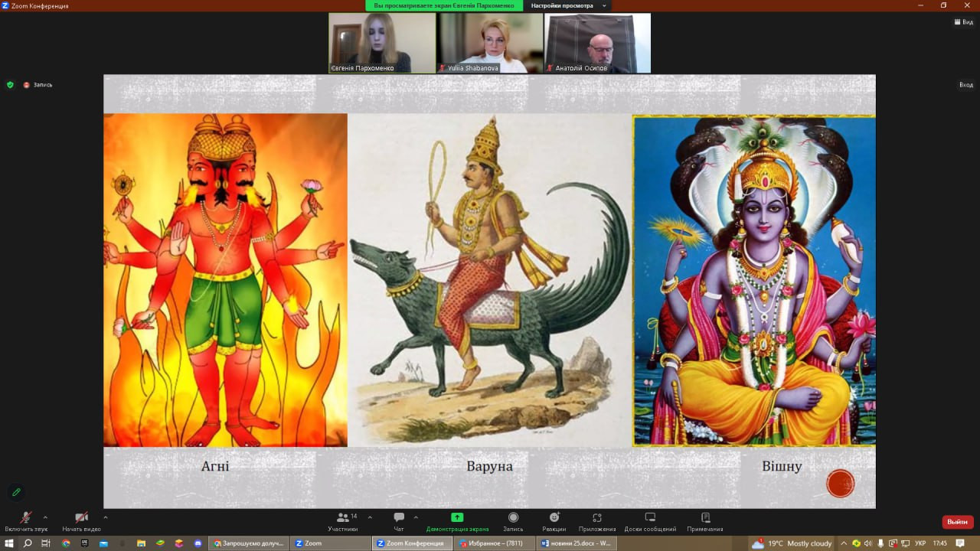Open the Вид view layout menu
The height and width of the screenshot is (551, 980).
pyautogui.click(x=963, y=22)
